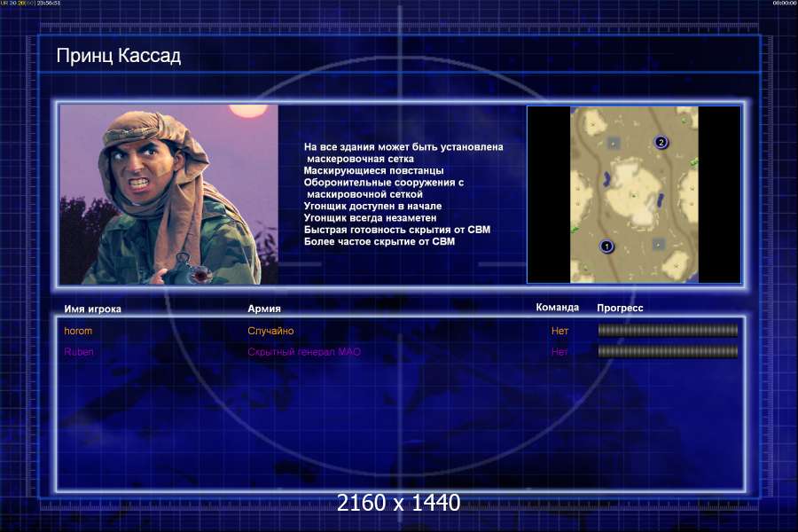Screen dimensions: 798x532
Task: Click the Прогресс column header
Action: [x=620, y=308]
